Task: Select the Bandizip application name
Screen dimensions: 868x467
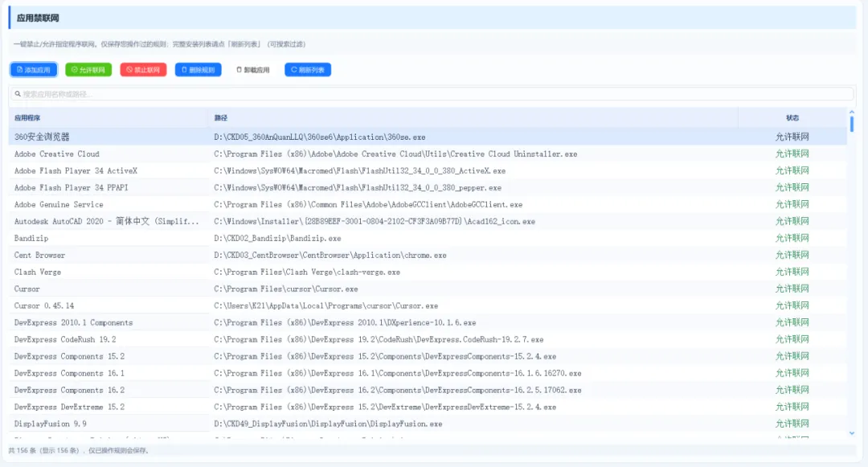Action: (x=31, y=239)
